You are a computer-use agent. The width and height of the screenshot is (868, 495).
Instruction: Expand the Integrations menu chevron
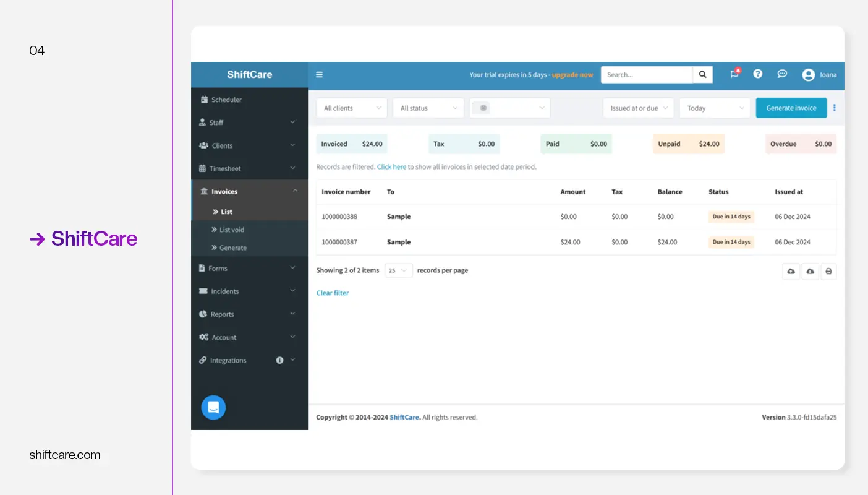pyautogui.click(x=292, y=360)
